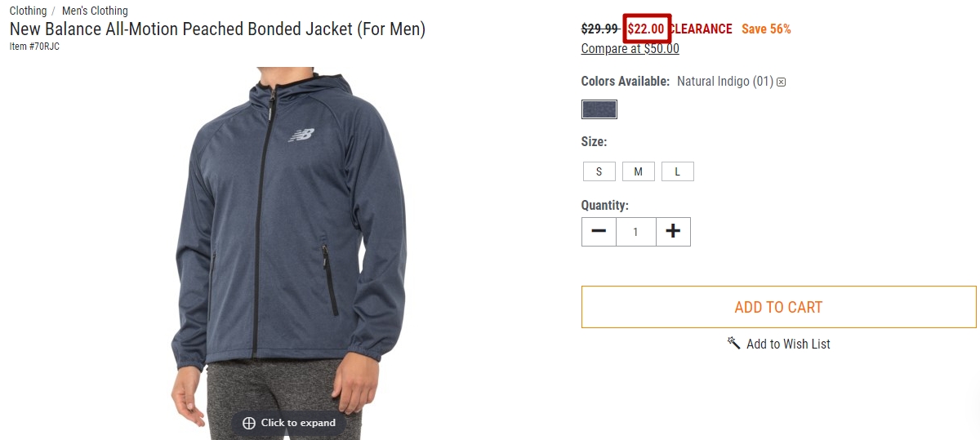Viewport: 980px width, 440px height.
Task: Select the Natural Indigo color swatch
Action: pyautogui.click(x=599, y=109)
